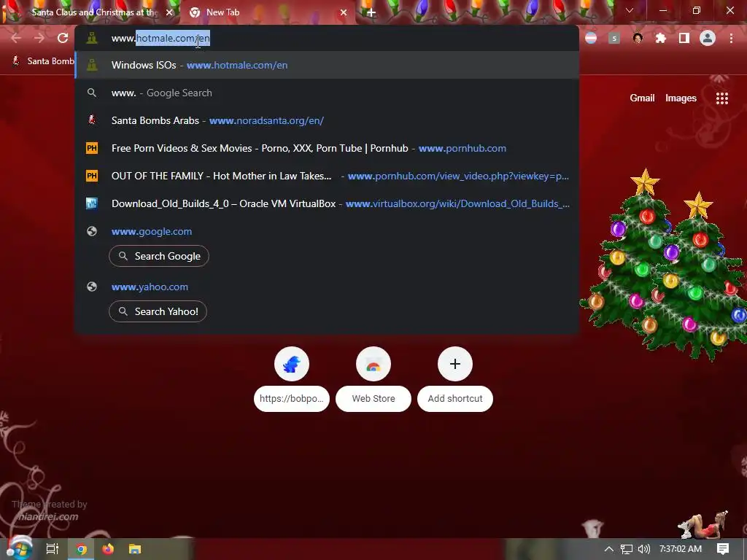Image resolution: width=747 pixels, height=560 pixels.
Task: Open the bobpo shortcut dinosaur icon
Action: pyautogui.click(x=292, y=365)
